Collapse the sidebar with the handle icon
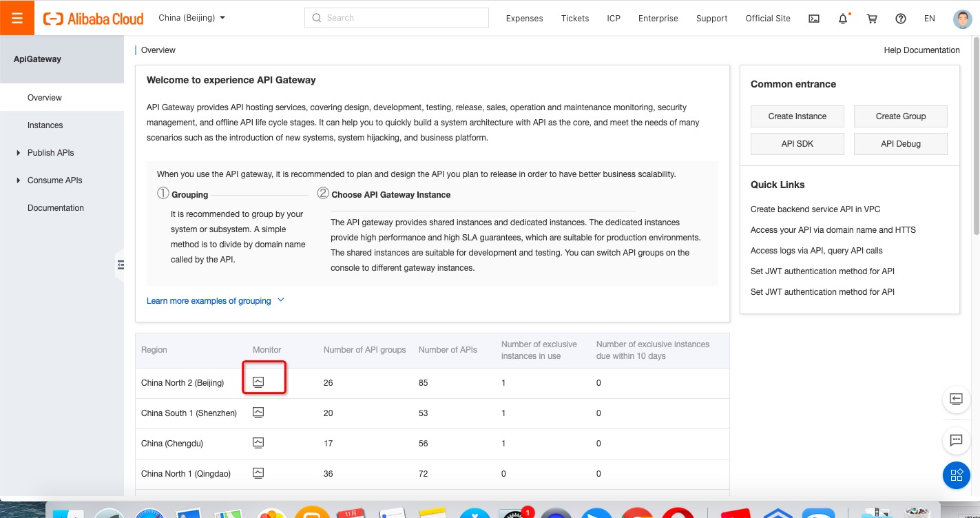The height and width of the screenshot is (518, 980). coord(121,265)
